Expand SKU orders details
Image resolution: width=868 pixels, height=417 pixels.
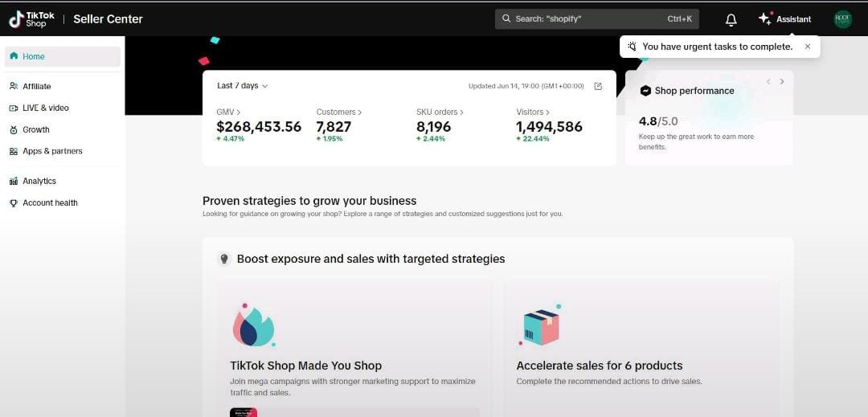point(440,112)
